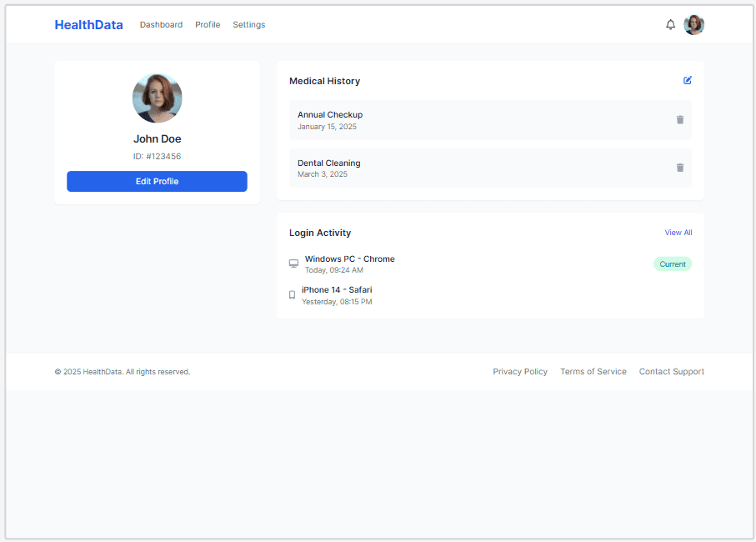Open the notifications bell
Screen dimensions: 756x542
[670, 24]
